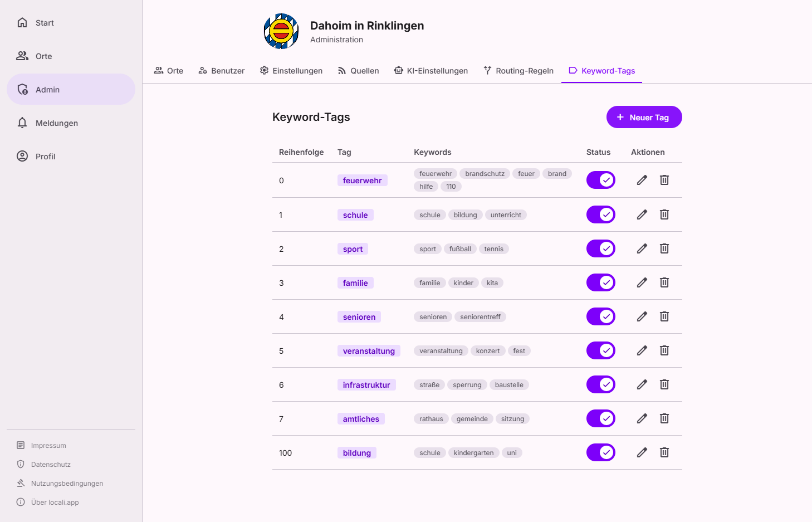Disable the schule status toggle
The width and height of the screenshot is (812, 522).
(x=600, y=214)
